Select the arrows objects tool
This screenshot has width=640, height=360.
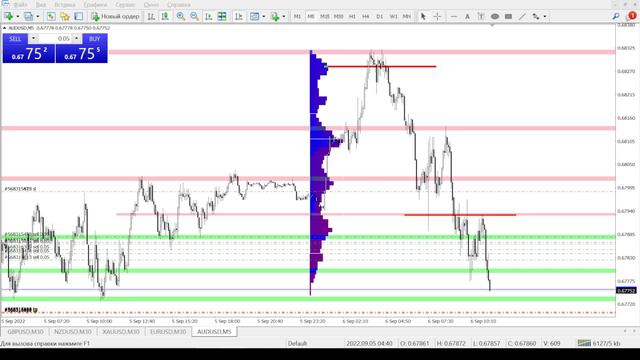click(536, 16)
